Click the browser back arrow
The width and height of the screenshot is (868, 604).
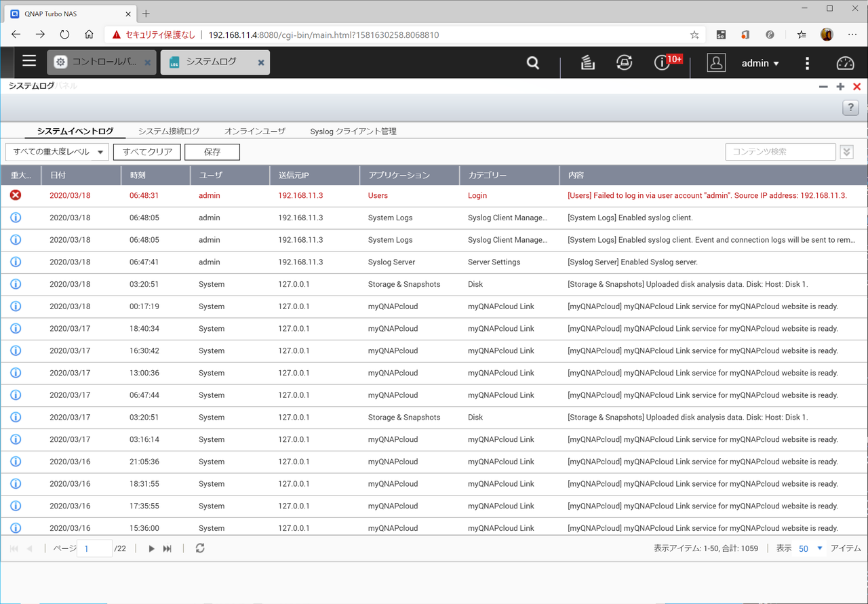click(16, 35)
